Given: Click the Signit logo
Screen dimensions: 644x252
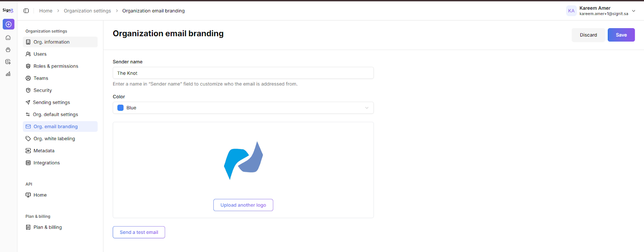Looking at the screenshot, I should [8, 10].
